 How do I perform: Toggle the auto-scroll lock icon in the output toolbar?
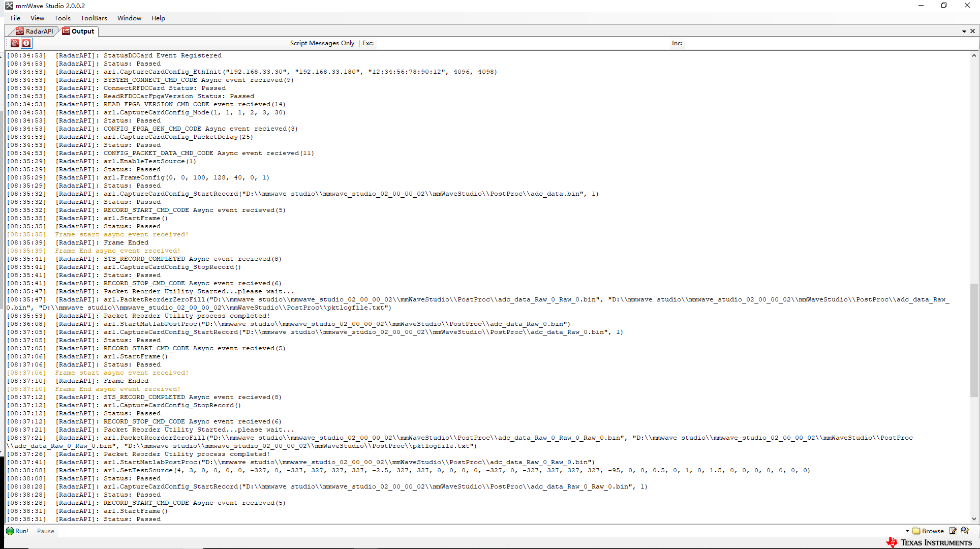click(26, 43)
